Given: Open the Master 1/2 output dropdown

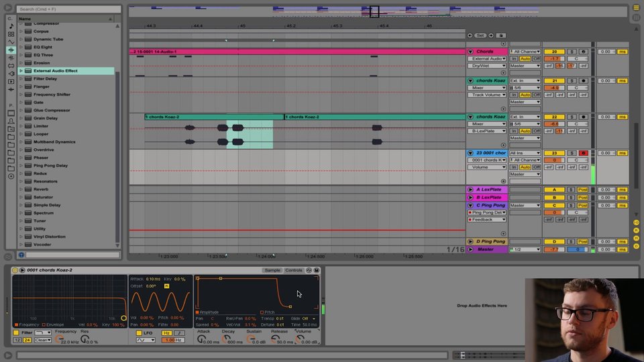Looking at the screenshot, I should coord(525,249).
